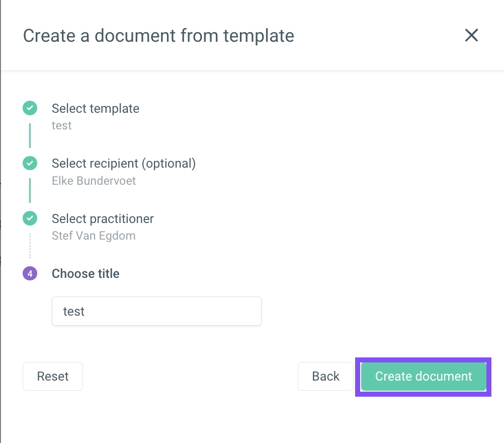Image resolution: width=504 pixels, height=443 pixels.
Task: Click the green checkmark beside Select recipient
Action: (30, 163)
